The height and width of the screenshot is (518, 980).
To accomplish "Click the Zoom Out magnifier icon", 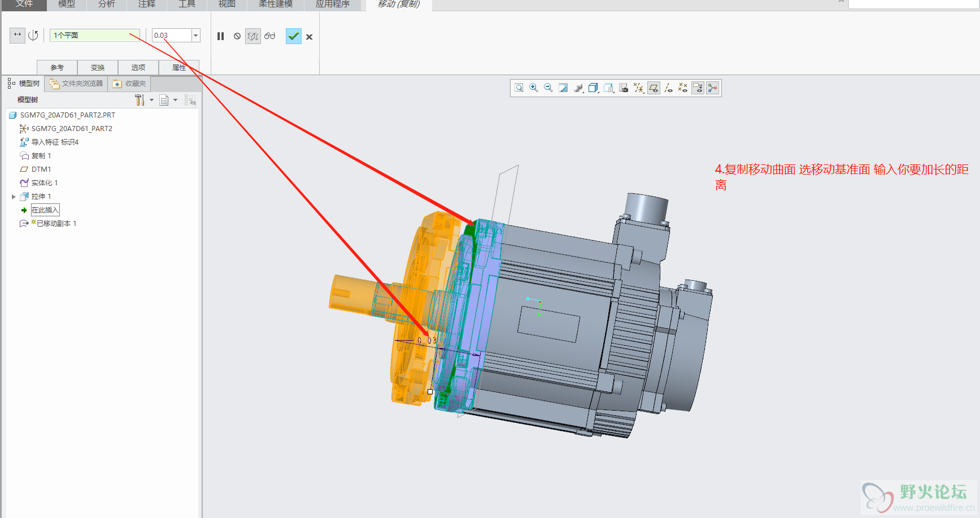I will click(x=548, y=88).
